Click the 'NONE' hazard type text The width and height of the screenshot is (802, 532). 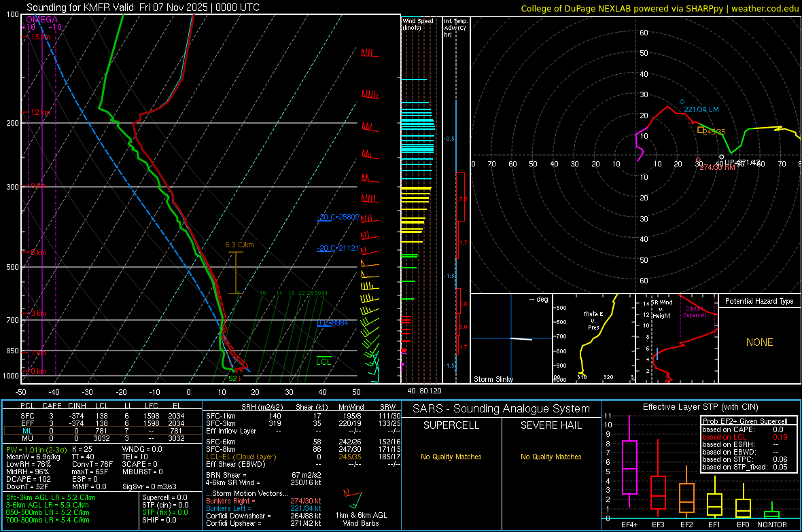[759, 342]
